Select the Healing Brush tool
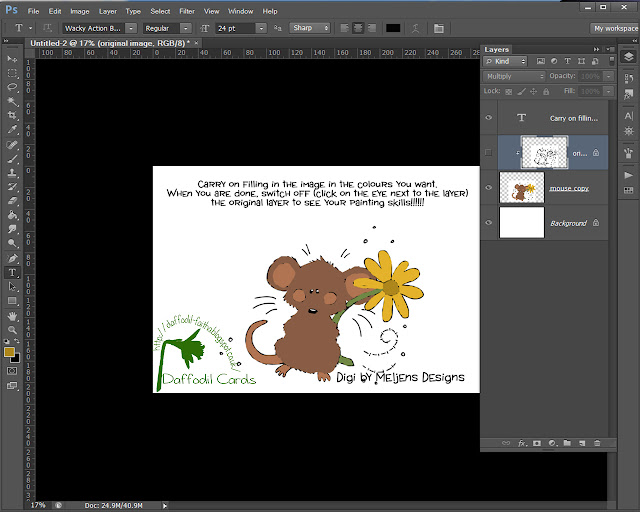This screenshot has width=640, height=512. pyautogui.click(x=12, y=145)
